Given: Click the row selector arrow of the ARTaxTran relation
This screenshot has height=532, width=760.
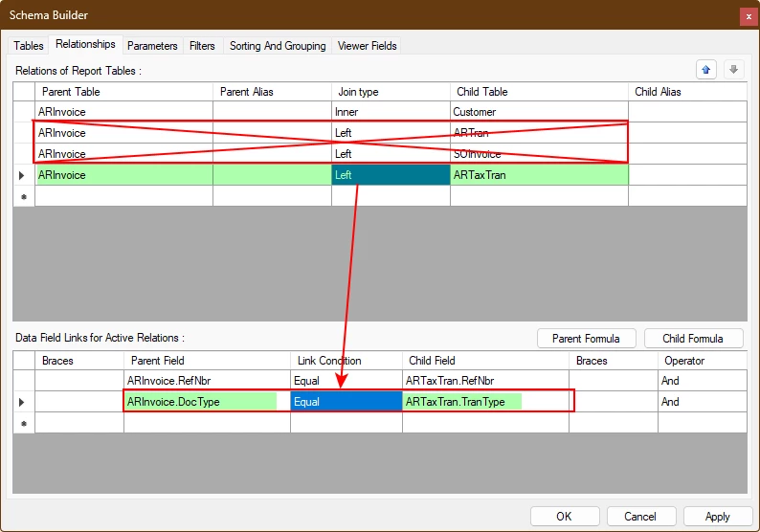Looking at the screenshot, I should coord(23,175).
